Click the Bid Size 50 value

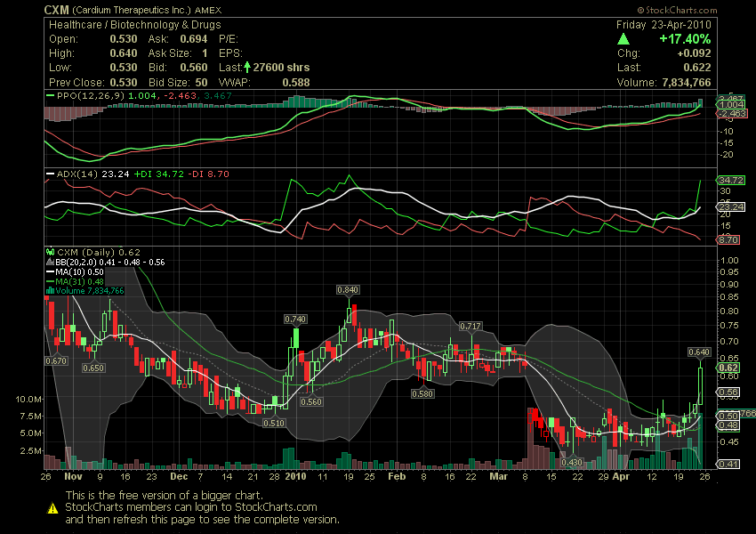pos(202,83)
